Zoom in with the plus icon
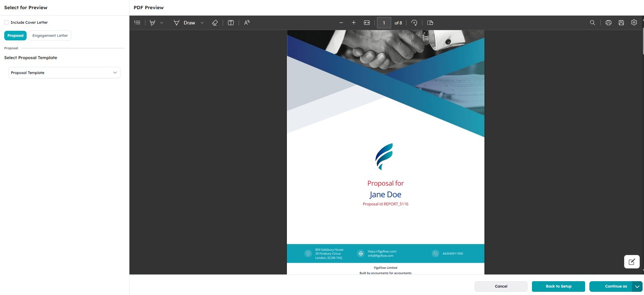This screenshot has width=644, height=295. pos(354,23)
